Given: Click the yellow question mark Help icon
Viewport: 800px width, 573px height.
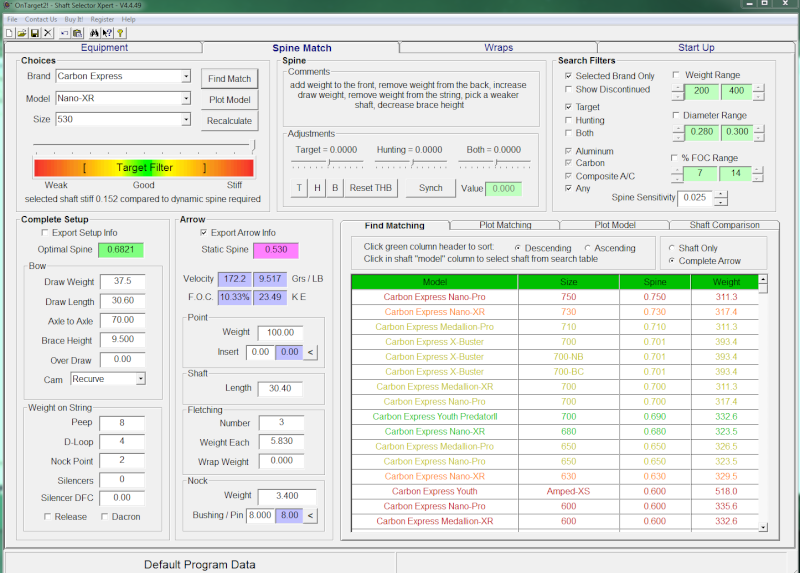Looking at the screenshot, I should [120, 33].
